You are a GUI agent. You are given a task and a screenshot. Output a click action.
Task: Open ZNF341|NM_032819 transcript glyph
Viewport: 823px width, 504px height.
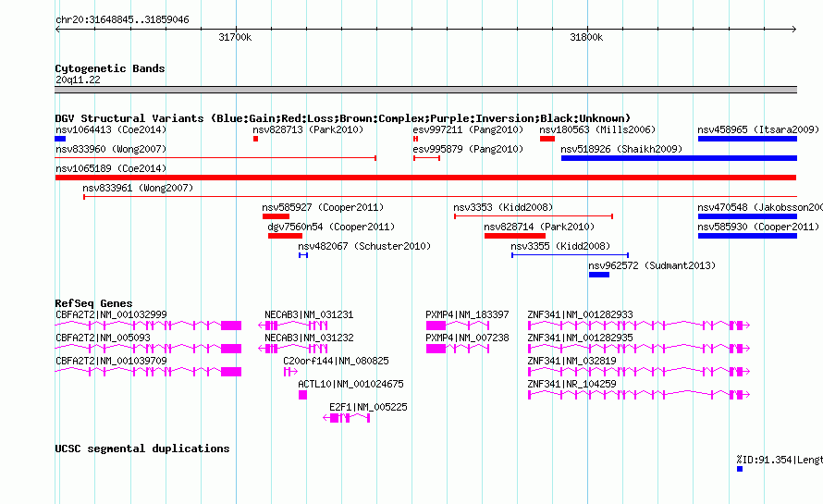[639, 372]
